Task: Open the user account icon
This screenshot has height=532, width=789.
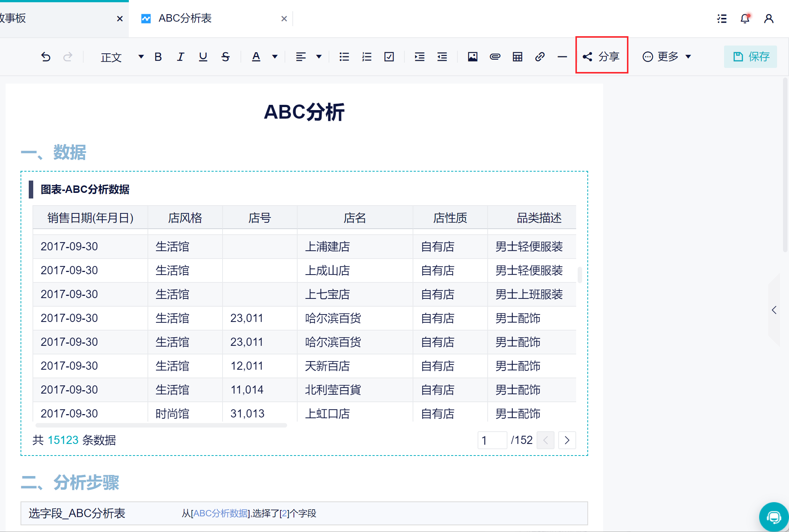Action: pos(768,18)
